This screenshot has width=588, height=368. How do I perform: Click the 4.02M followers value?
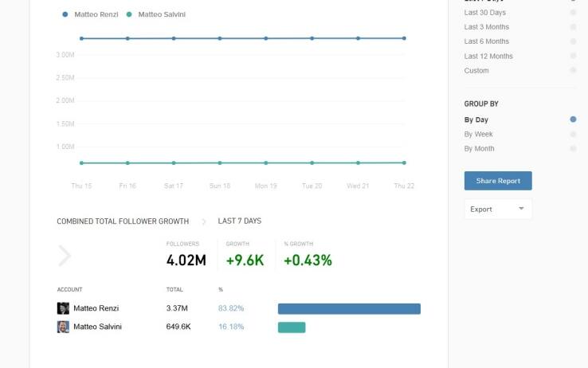click(x=186, y=260)
